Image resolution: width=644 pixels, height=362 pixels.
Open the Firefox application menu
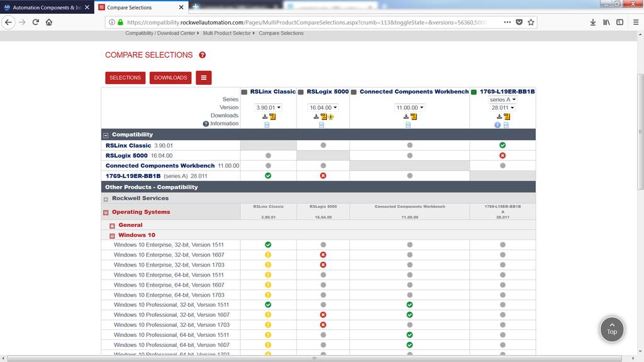point(636,22)
